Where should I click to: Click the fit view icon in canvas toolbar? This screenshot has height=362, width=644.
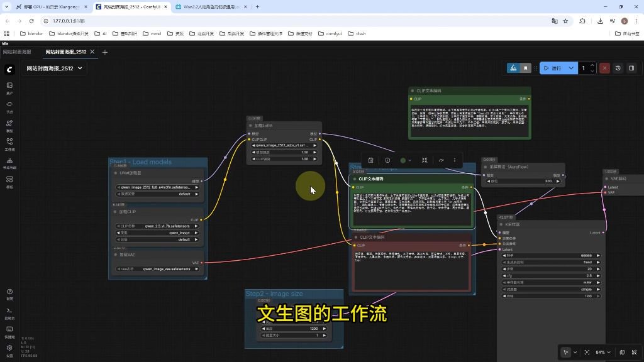point(587,352)
